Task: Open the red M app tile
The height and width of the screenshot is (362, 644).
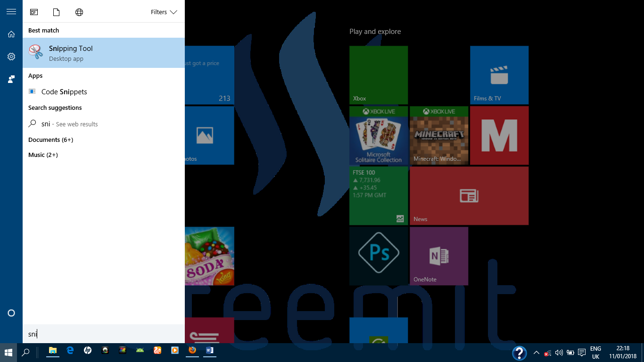Action: (499, 135)
